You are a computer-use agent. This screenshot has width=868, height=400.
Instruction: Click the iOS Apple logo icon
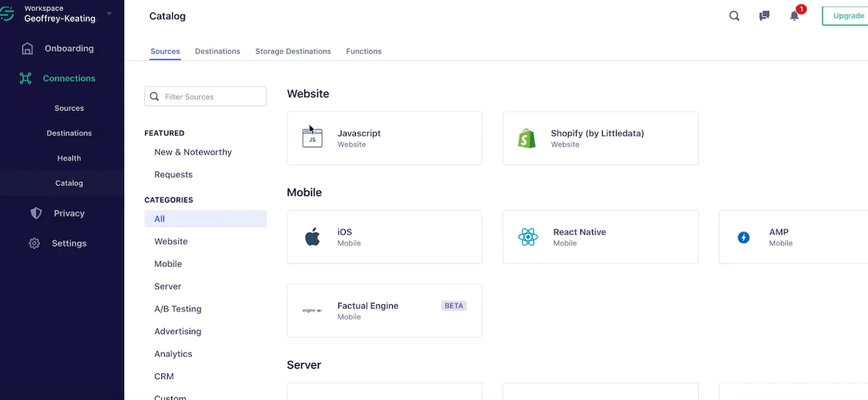312,237
